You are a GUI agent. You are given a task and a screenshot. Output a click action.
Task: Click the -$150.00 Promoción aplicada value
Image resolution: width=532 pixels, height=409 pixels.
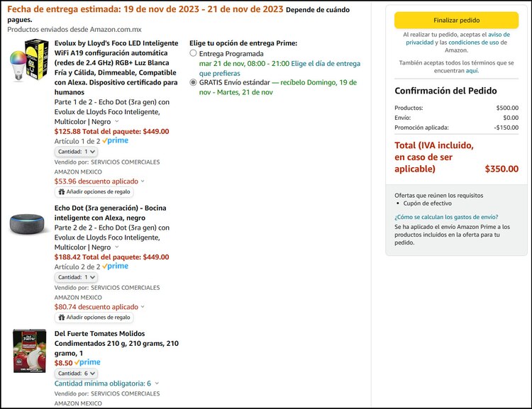506,128
